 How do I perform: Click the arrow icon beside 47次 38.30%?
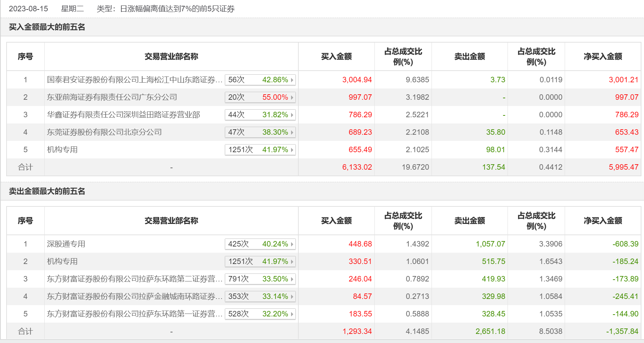click(x=292, y=132)
